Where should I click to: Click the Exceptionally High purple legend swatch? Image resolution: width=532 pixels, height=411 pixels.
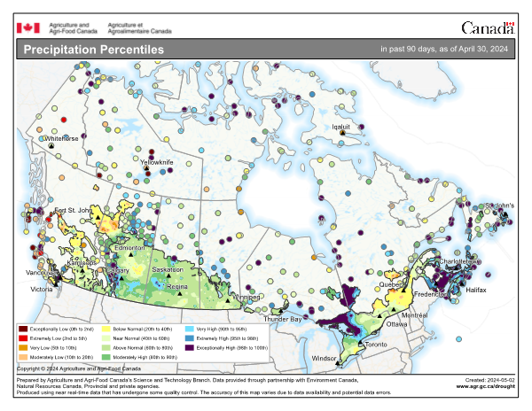[190, 348]
